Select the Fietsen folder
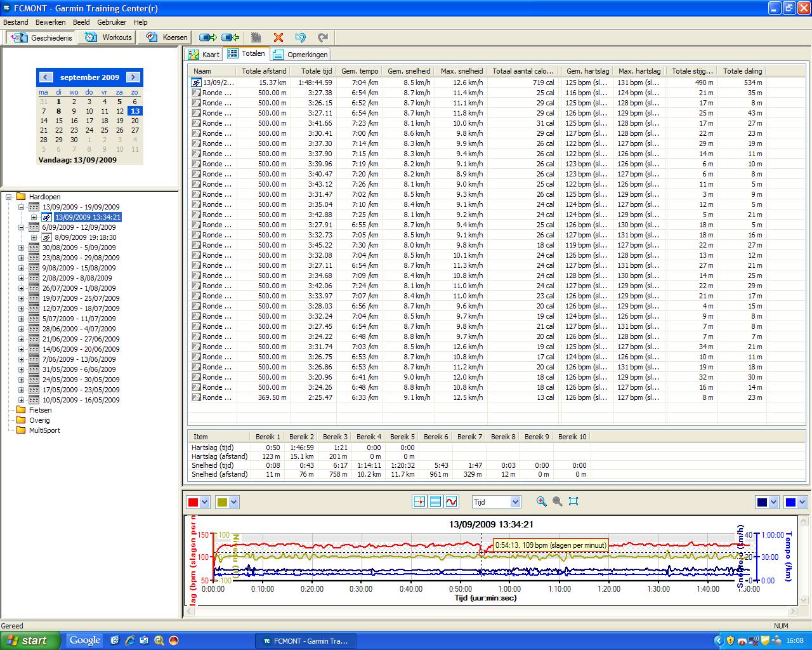This screenshot has width=812, height=650. tap(40, 410)
